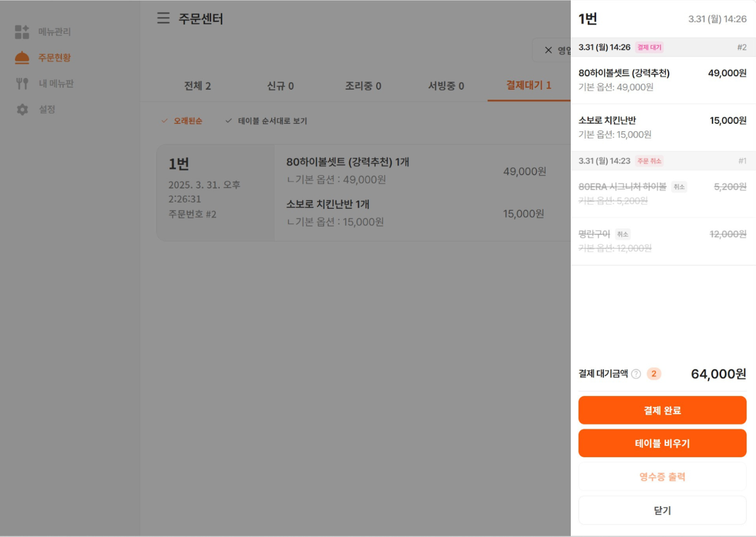Click the 주문 취소 status badge
The height and width of the screenshot is (537, 756).
pyautogui.click(x=649, y=161)
